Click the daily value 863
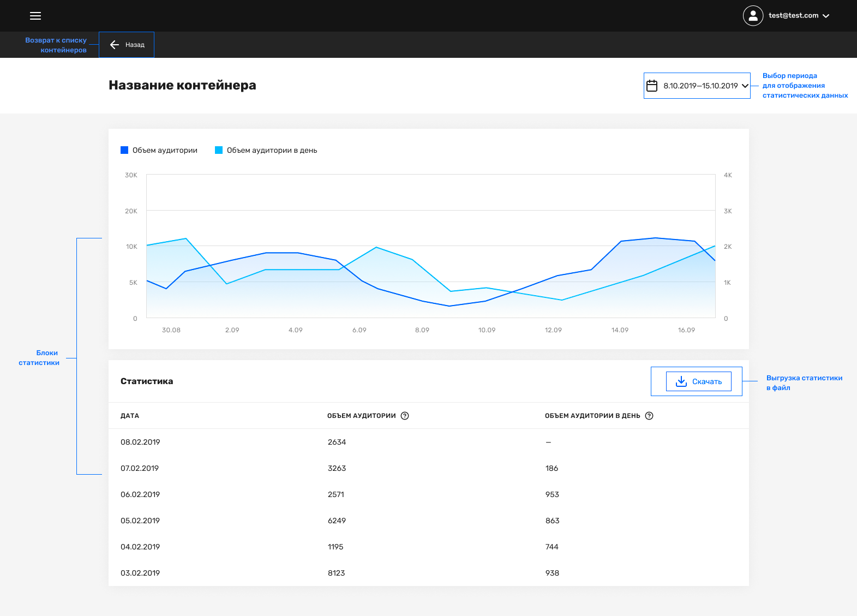 [x=553, y=521]
